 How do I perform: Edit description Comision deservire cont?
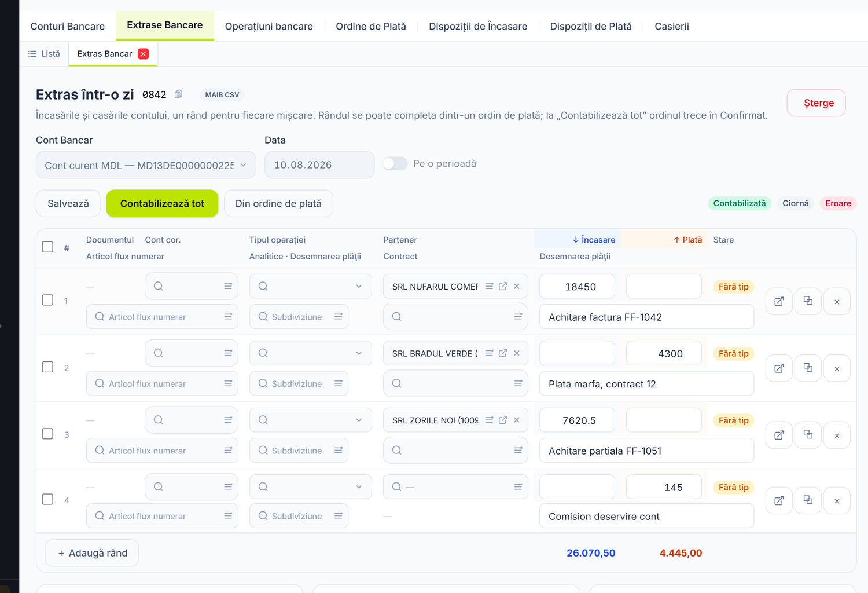pyautogui.click(x=646, y=516)
